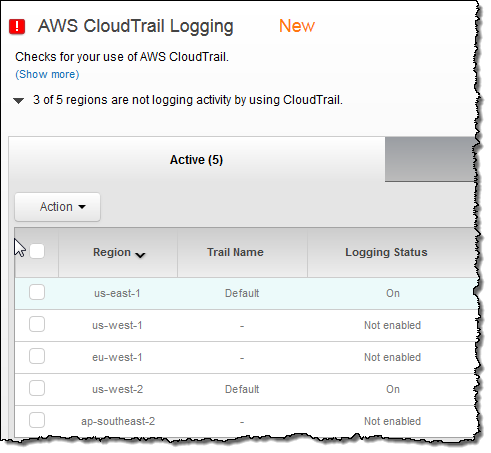Image resolution: width=491 pixels, height=453 pixels.
Task: Click Not enabled status for us-west-1
Action: point(392,325)
